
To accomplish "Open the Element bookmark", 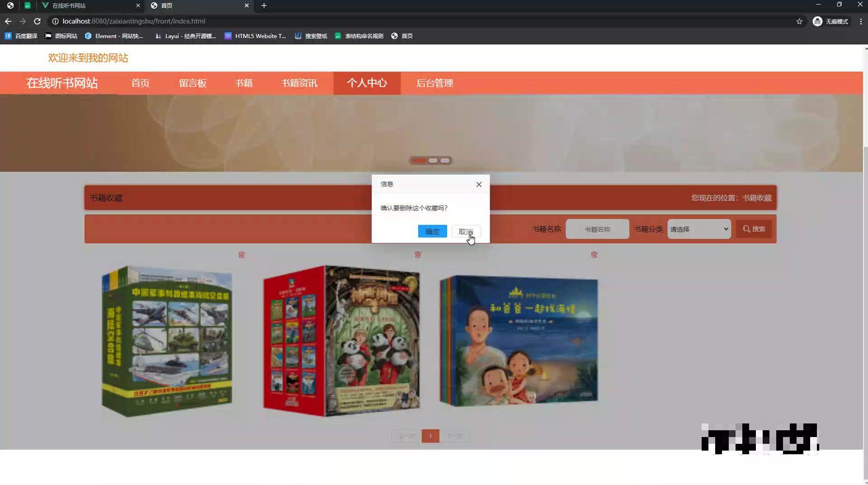I will pyautogui.click(x=114, y=36).
